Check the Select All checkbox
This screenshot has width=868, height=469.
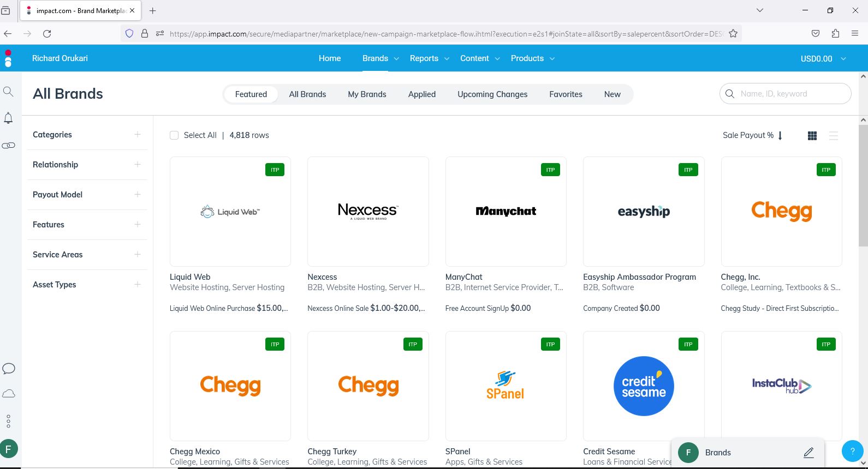coord(174,135)
